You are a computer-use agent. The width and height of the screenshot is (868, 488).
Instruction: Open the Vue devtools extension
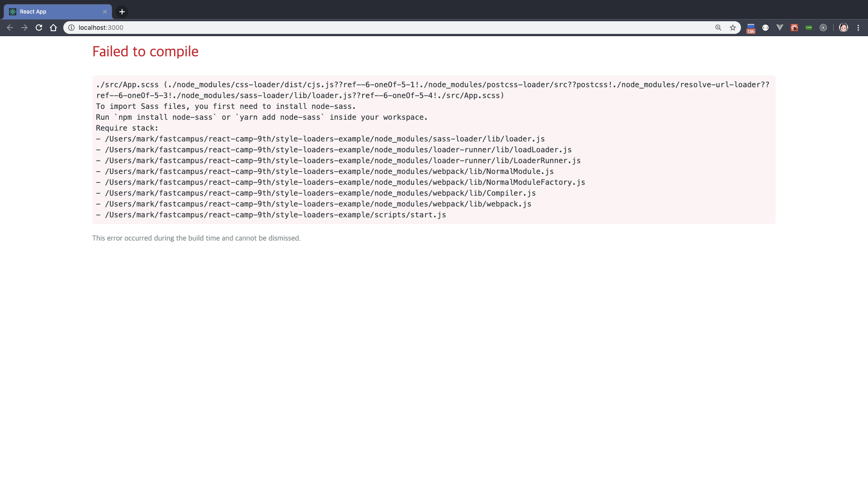pos(780,28)
